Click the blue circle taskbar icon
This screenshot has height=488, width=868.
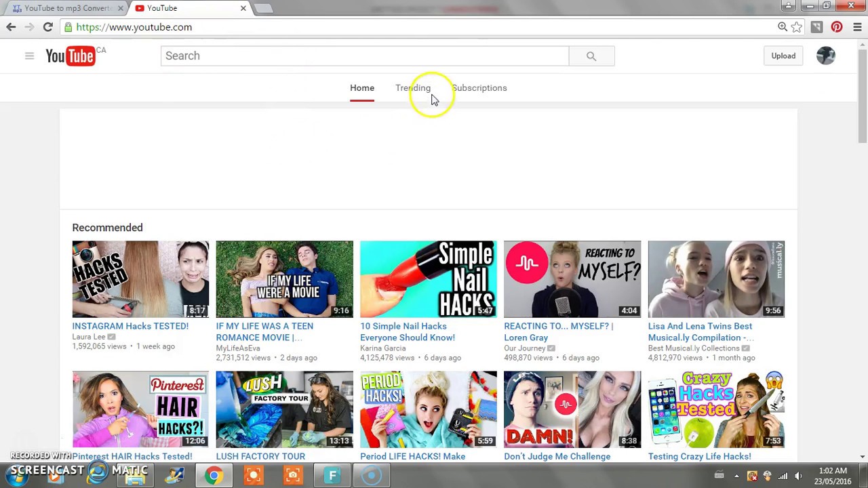pyautogui.click(x=372, y=475)
